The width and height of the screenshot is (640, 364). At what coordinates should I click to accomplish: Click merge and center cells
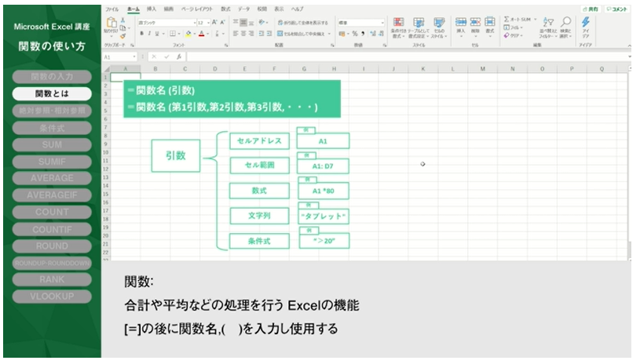tap(302, 34)
